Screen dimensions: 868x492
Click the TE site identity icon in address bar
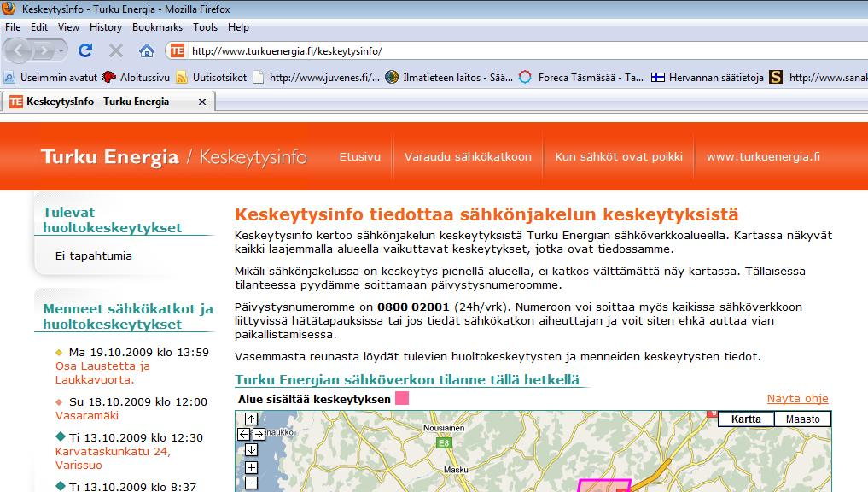point(177,51)
